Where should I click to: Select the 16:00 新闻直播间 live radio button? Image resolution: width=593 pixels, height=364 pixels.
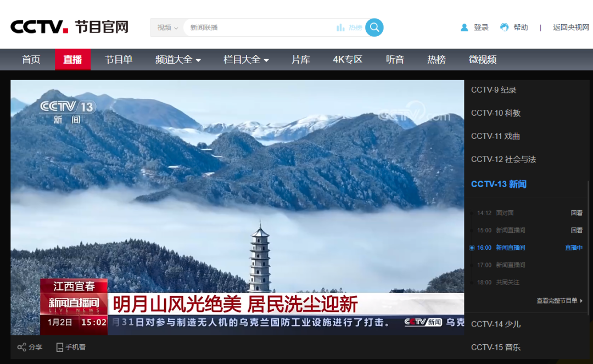coord(472,248)
